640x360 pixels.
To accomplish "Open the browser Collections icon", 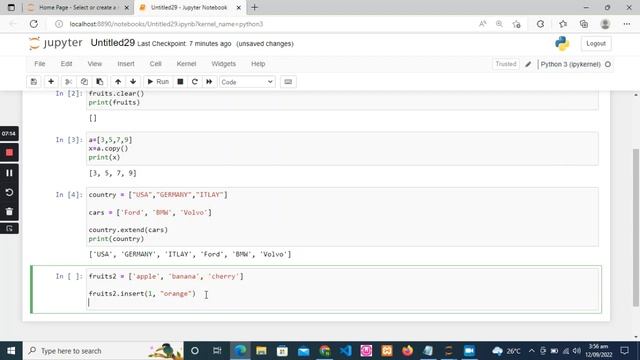I will pos(584,24).
